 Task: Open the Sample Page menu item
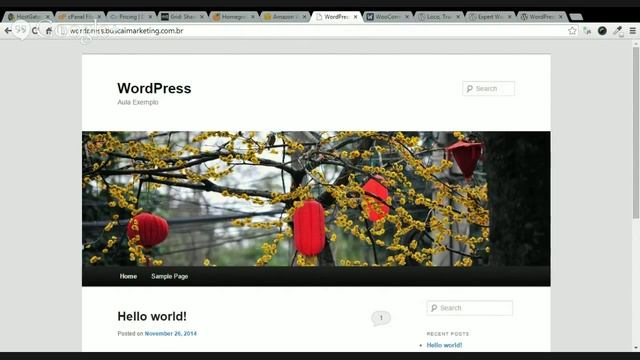pyautogui.click(x=169, y=276)
